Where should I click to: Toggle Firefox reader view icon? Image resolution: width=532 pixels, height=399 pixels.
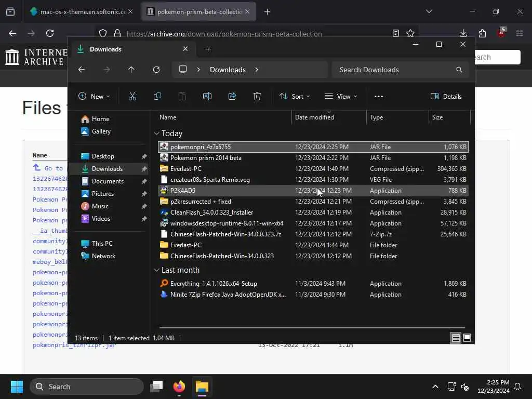click(395, 33)
